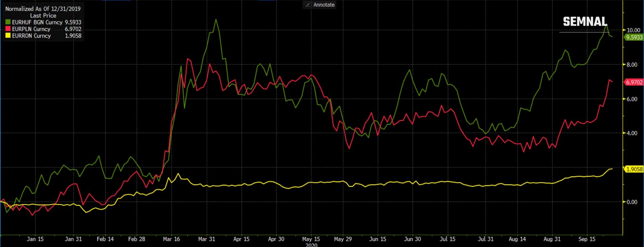Click the 4.00 label on the Y axis
Screen dimensions: 644x247
pyautogui.click(x=632, y=133)
